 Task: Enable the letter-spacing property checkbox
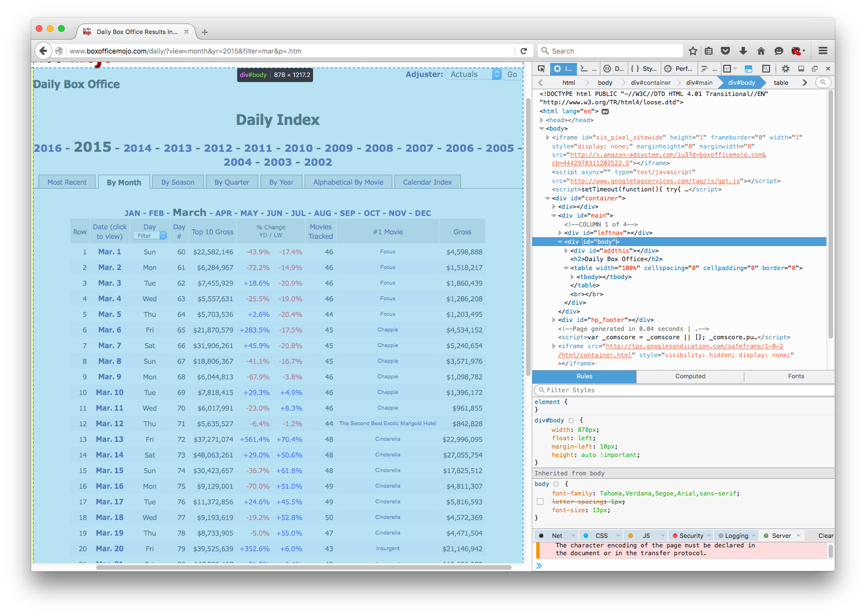540,502
